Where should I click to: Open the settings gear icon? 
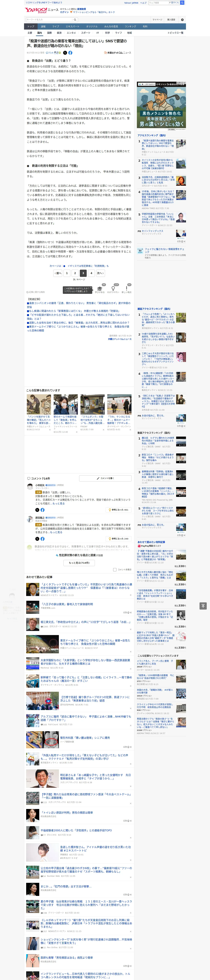click(x=182, y=20)
